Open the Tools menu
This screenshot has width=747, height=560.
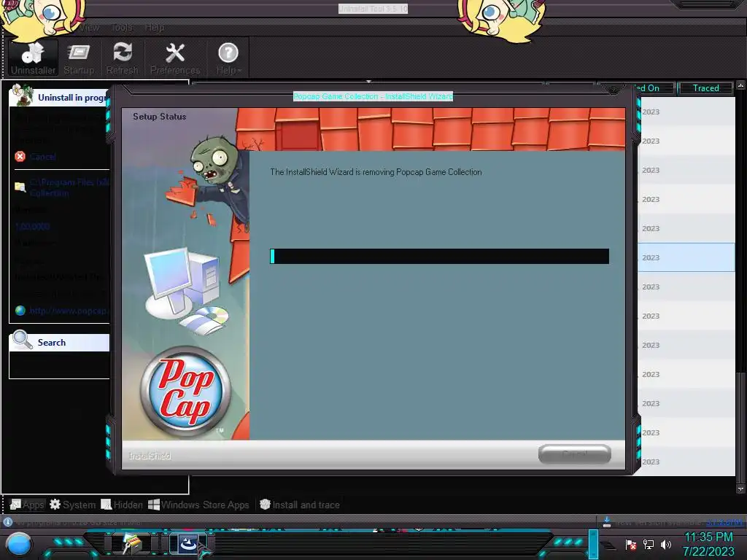point(122,28)
